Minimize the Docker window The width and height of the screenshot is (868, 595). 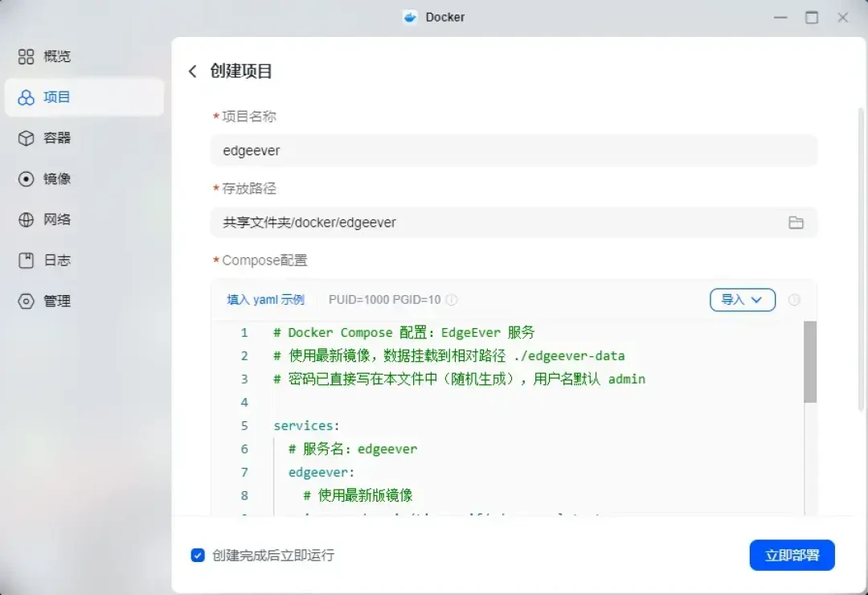click(780, 17)
